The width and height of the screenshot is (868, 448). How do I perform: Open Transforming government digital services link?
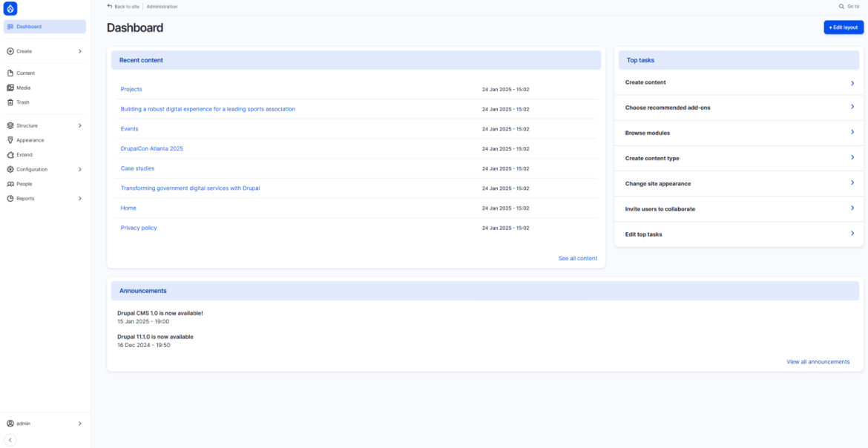pos(190,188)
